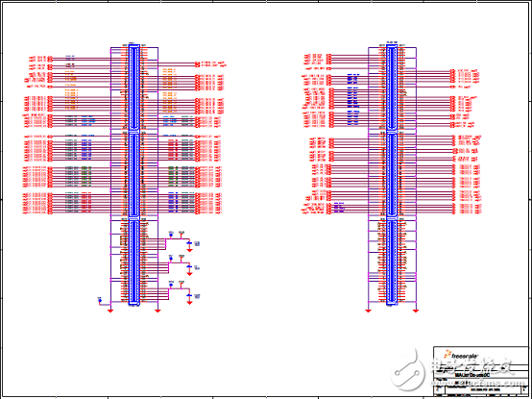532x399 pixels.
Task: Click the first red off-page port at left connector's top-left
Action: pos(50,58)
